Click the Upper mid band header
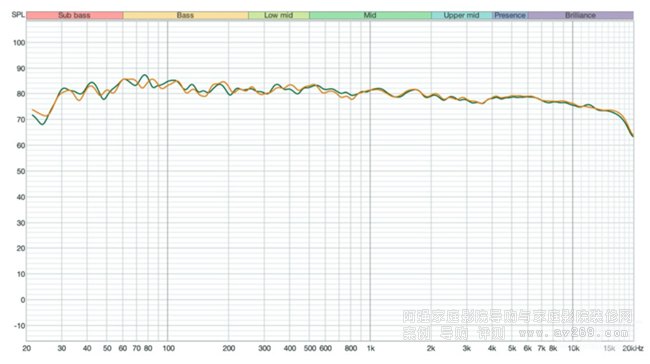The height and width of the screenshot is (364, 650). point(461,15)
